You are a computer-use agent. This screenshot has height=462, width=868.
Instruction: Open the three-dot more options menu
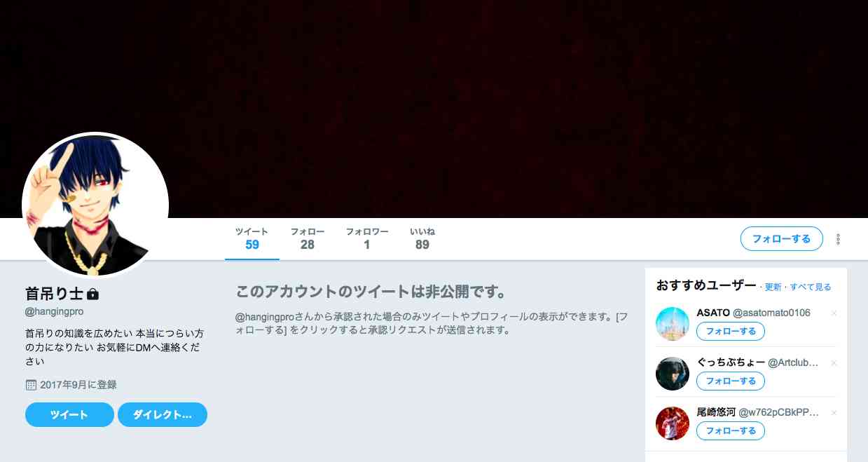[838, 239]
